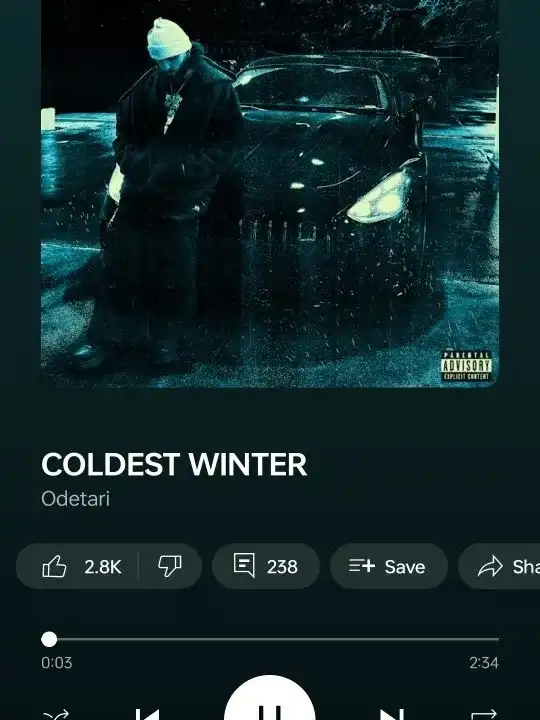Open the Odetari artist page
The image size is (540, 720).
pos(75,499)
